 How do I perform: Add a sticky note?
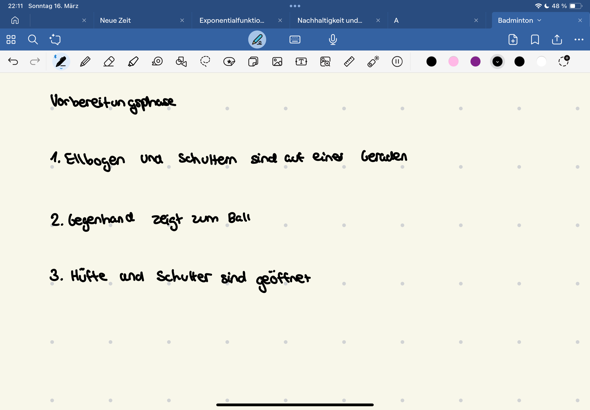pyautogui.click(x=253, y=62)
